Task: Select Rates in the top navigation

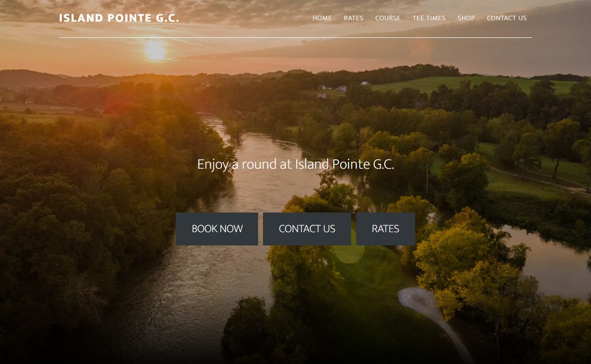Action: coord(354,18)
